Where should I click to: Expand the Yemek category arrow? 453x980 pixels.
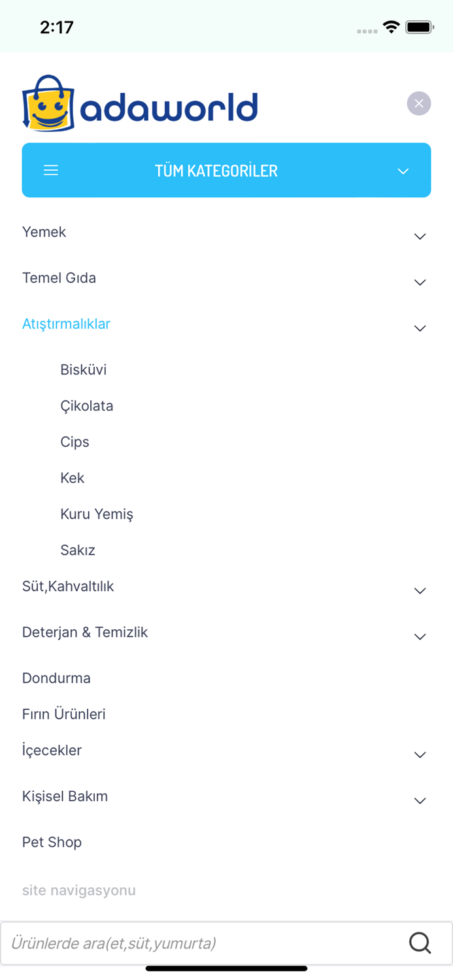pyautogui.click(x=420, y=237)
